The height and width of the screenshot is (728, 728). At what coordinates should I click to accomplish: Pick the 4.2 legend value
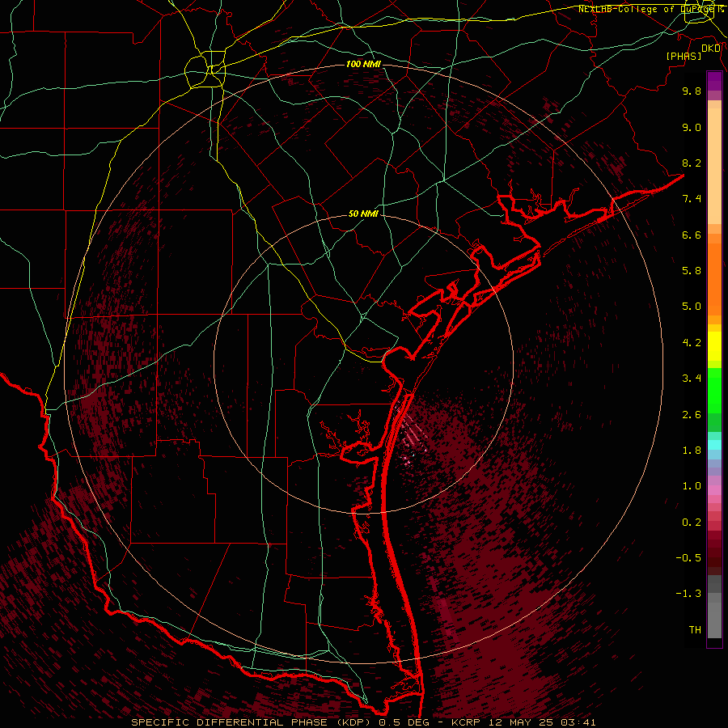(x=692, y=343)
